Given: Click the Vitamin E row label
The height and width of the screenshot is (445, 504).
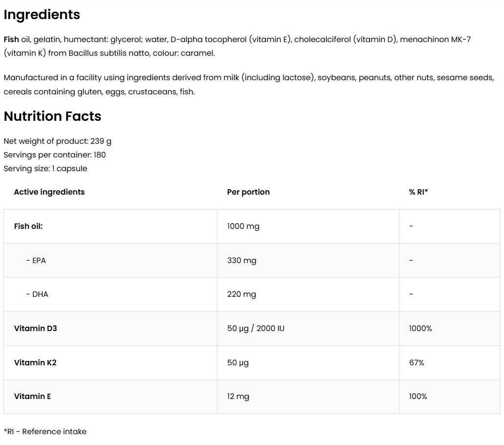Looking at the screenshot, I should click(x=32, y=397).
